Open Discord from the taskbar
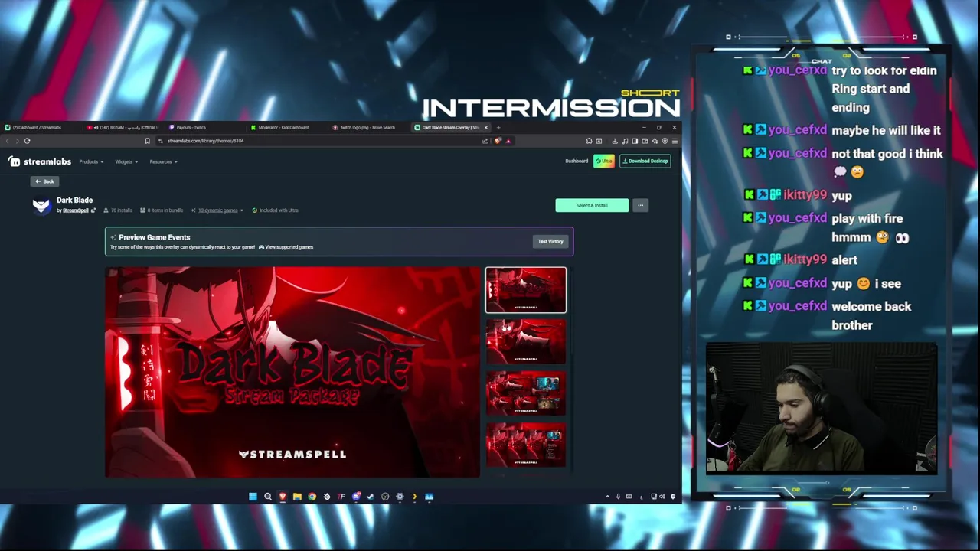The image size is (980, 551). (x=356, y=497)
